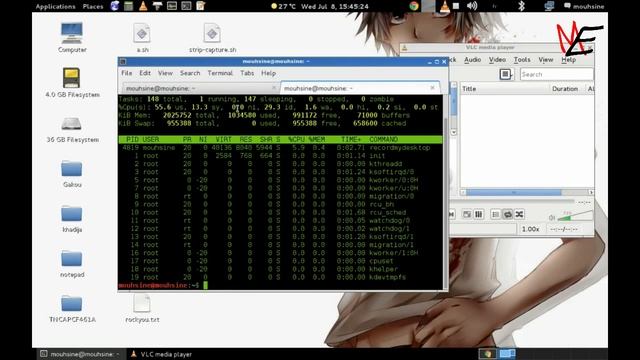
Task: Open the Applications menu
Action: click(55, 6)
